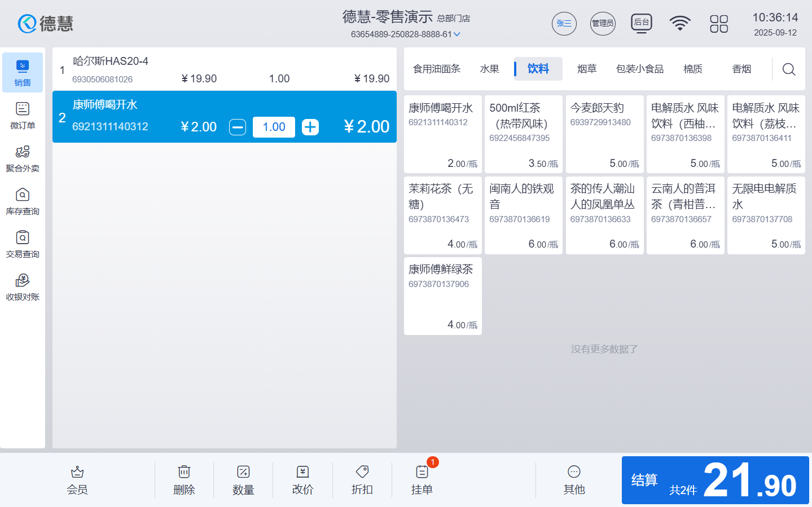Click the product search magnifier icon
The image size is (812, 507).
tap(789, 69)
